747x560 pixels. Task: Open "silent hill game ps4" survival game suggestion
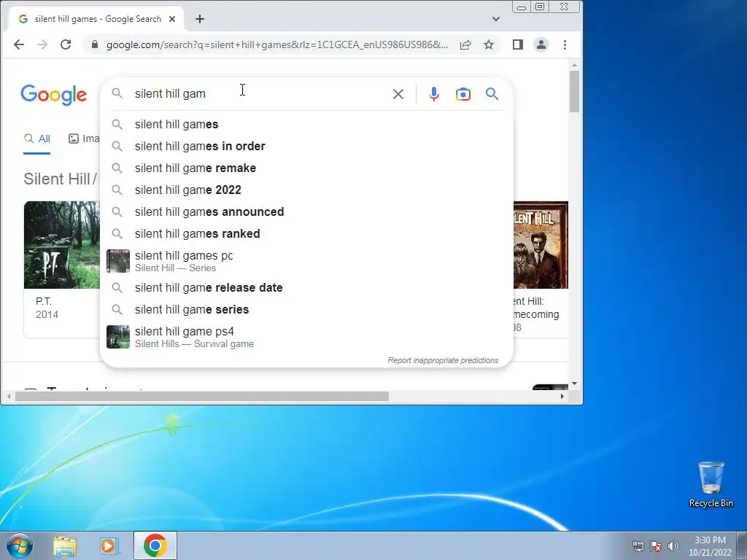coord(307,337)
